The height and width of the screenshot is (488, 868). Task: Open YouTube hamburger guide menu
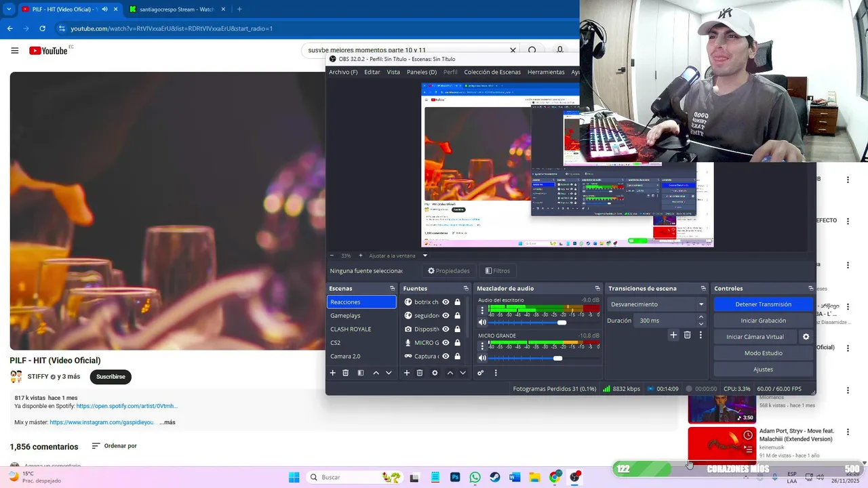[15, 50]
